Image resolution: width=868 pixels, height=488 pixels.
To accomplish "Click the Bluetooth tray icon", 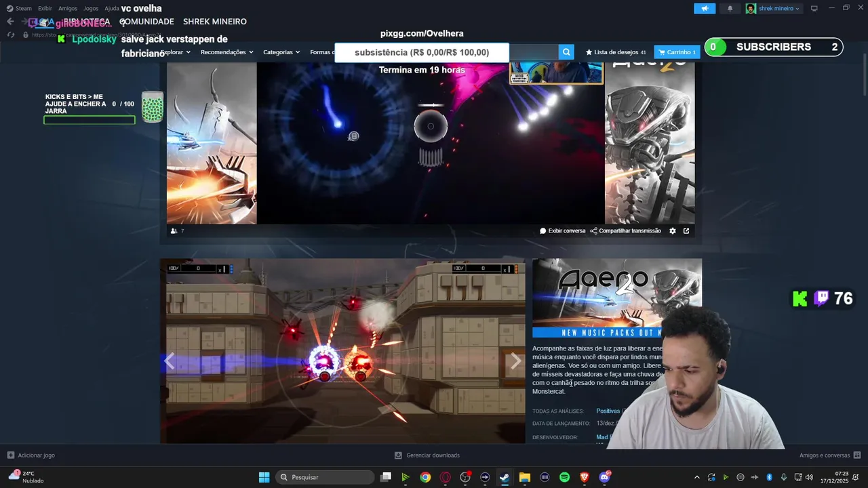I will [769, 477].
